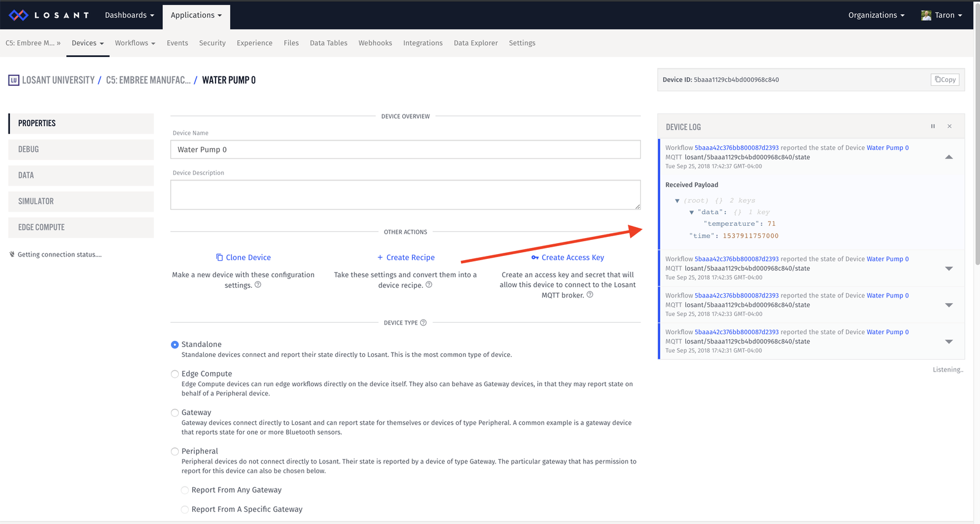Collapse the first device log entry
This screenshot has width=980, height=524.
coord(949,157)
